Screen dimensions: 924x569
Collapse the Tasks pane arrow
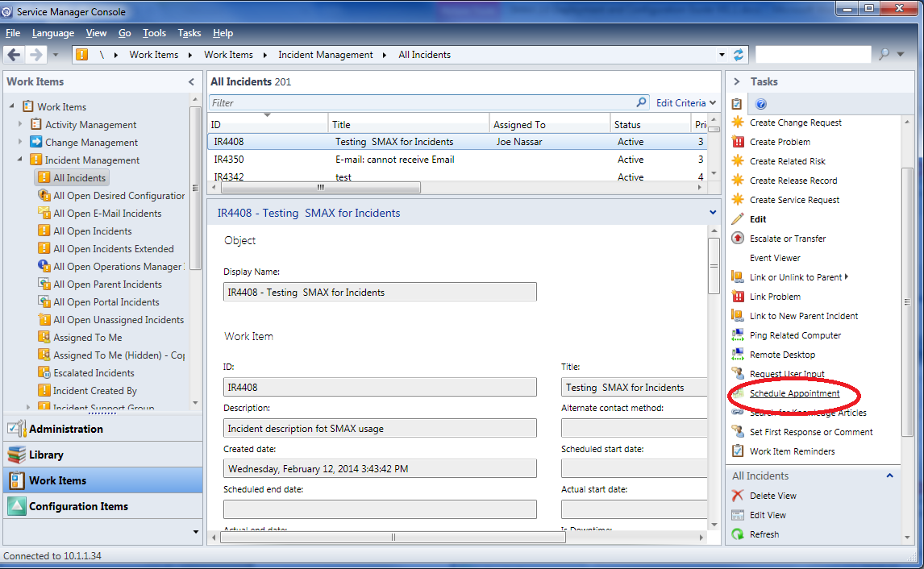[737, 82]
